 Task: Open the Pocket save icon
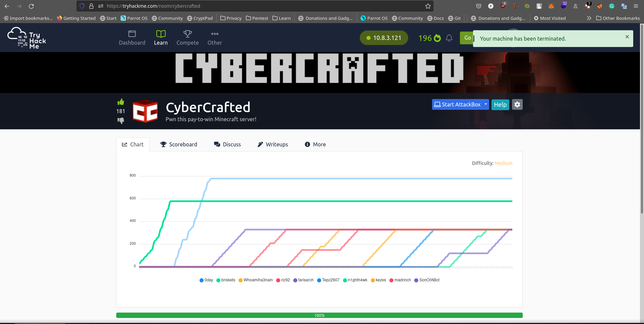pyautogui.click(x=479, y=6)
